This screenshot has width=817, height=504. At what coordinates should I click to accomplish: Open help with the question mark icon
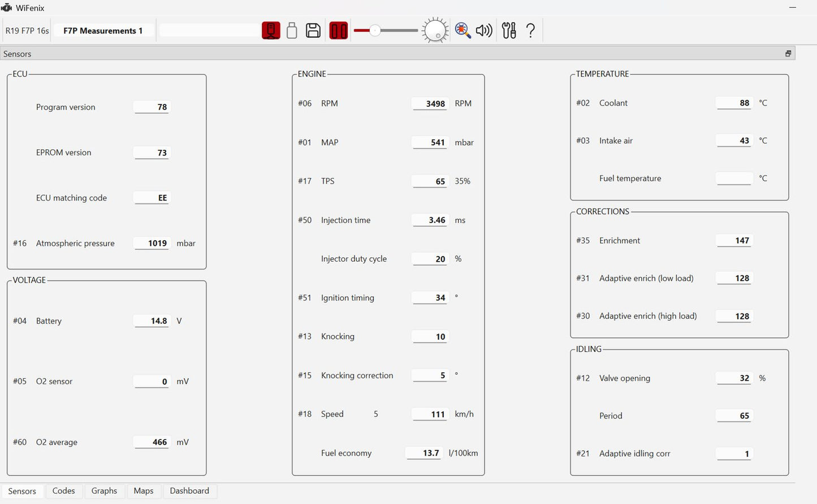[530, 30]
